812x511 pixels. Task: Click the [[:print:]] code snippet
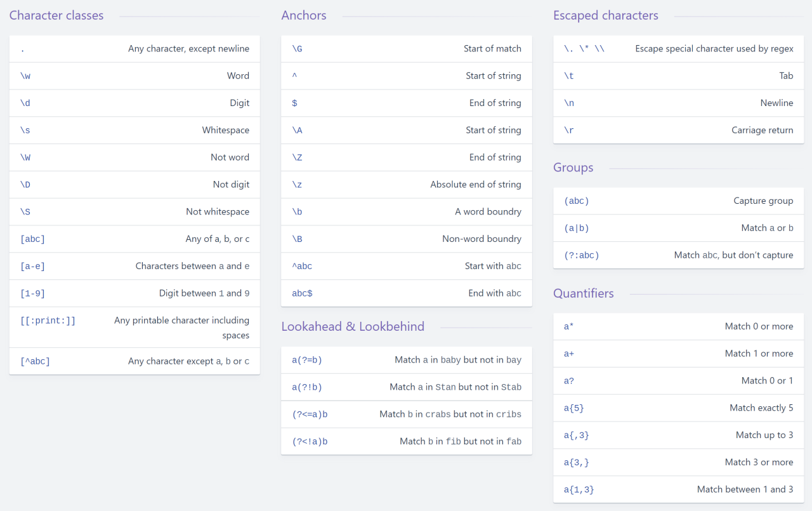pos(48,321)
